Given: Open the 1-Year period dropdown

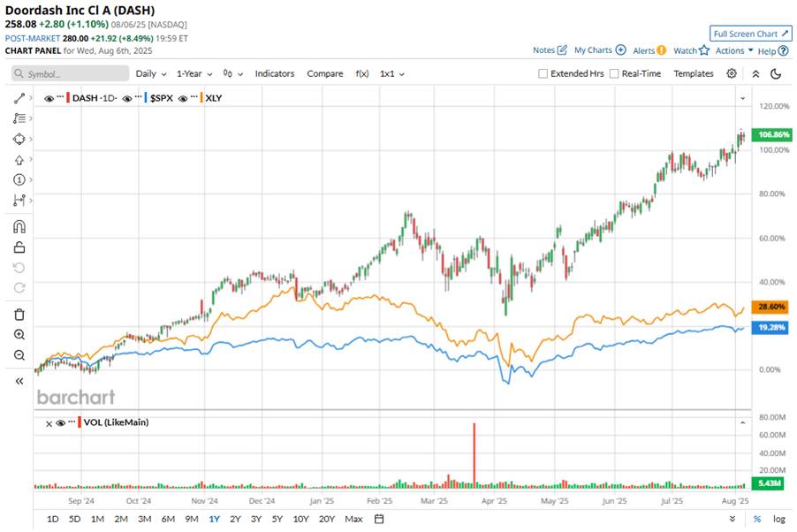Looking at the screenshot, I should pyautogui.click(x=194, y=73).
